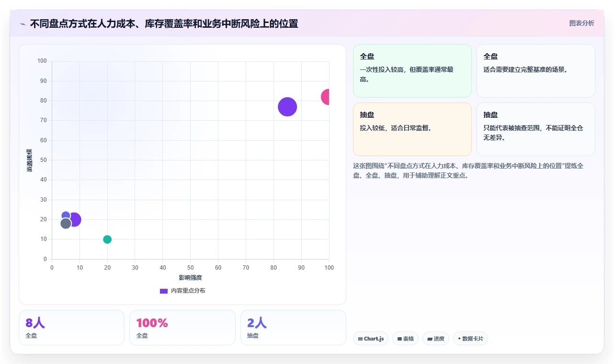The width and height of the screenshot is (614, 364).
Task: Click the 数据卡片 tag chip
Action: (x=470, y=339)
